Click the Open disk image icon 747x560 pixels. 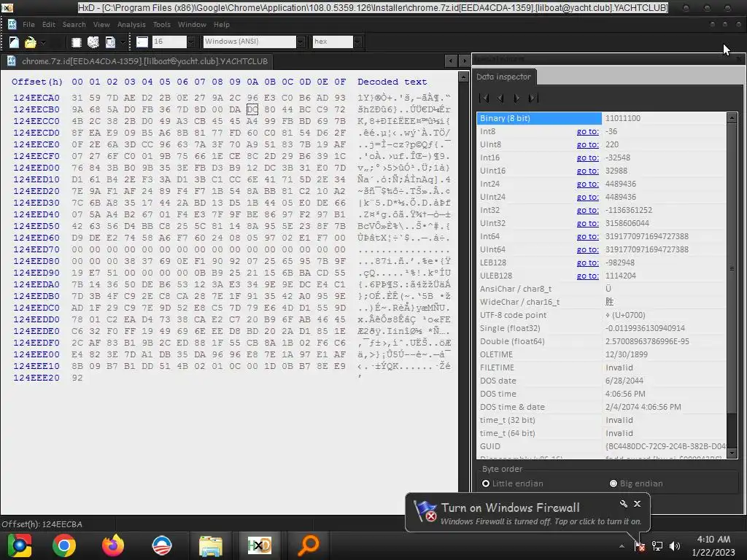pyautogui.click(x=110, y=42)
